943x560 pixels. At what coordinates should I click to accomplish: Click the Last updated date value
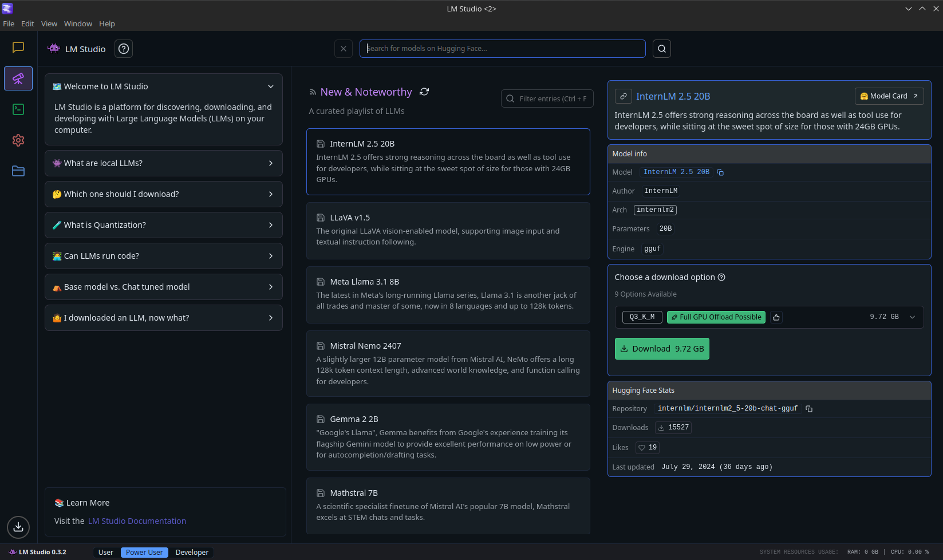[717, 467]
